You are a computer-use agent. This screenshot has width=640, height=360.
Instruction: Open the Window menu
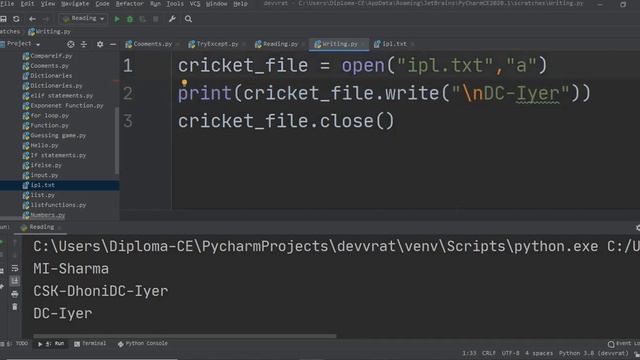click(x=216, y=4)
